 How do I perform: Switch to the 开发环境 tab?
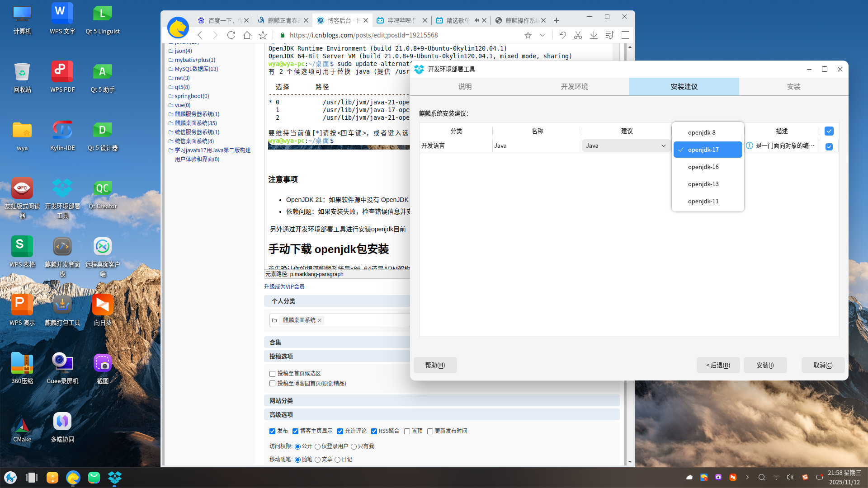pos(574,87)
